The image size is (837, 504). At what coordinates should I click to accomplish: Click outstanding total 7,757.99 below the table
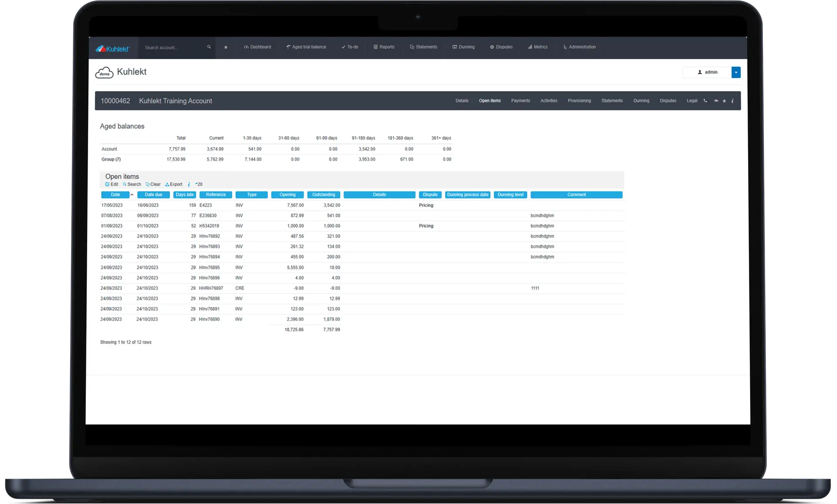(332, 330)
